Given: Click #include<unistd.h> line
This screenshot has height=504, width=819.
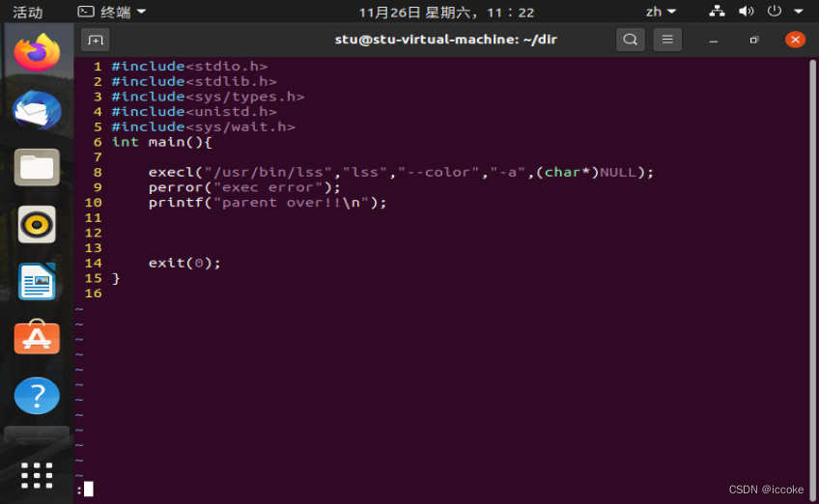Looking at the screenshot, I should [194, 112].
